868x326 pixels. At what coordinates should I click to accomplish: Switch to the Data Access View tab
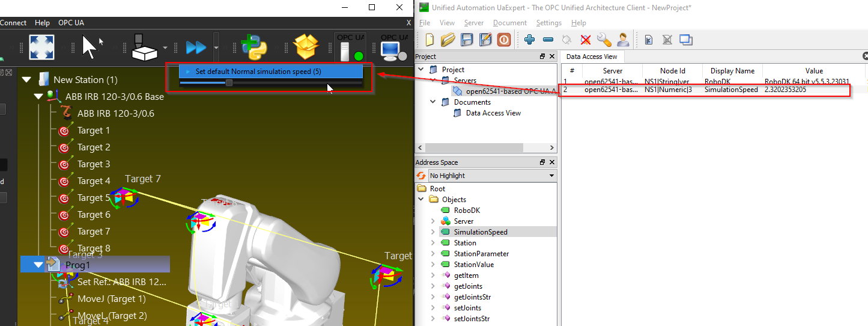coord(592,57)
